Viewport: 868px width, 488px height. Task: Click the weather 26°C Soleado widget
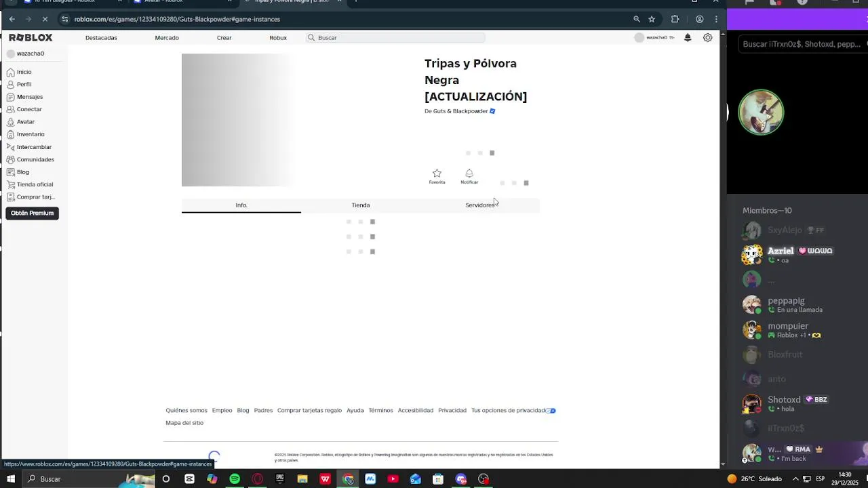point(754,479)
